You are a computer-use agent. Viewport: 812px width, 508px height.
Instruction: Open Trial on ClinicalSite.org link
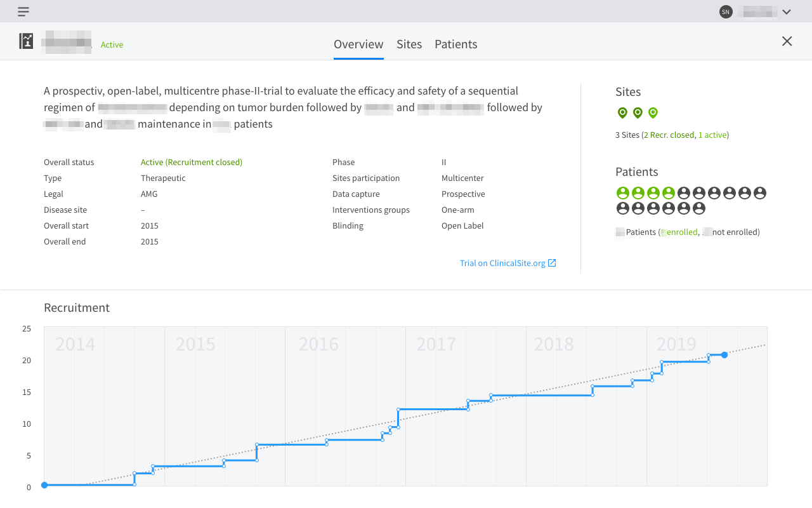click(x=507, y=263)
